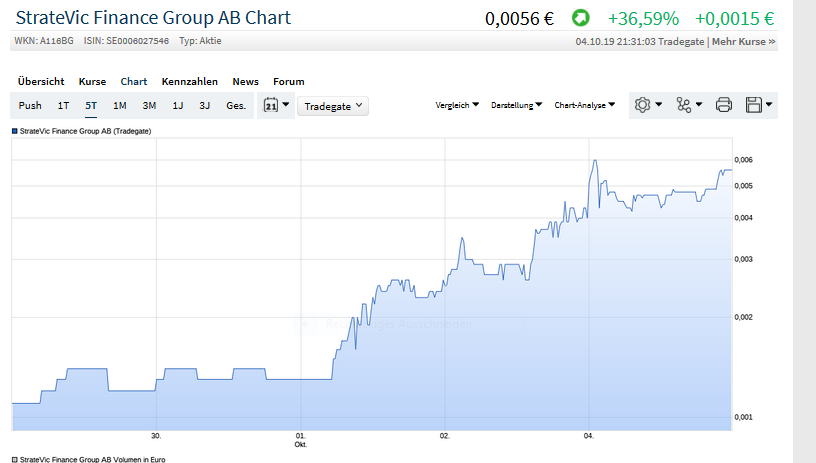The image size is (816, 463).
Task: Select the 3M time range
Action: point(149,106)
